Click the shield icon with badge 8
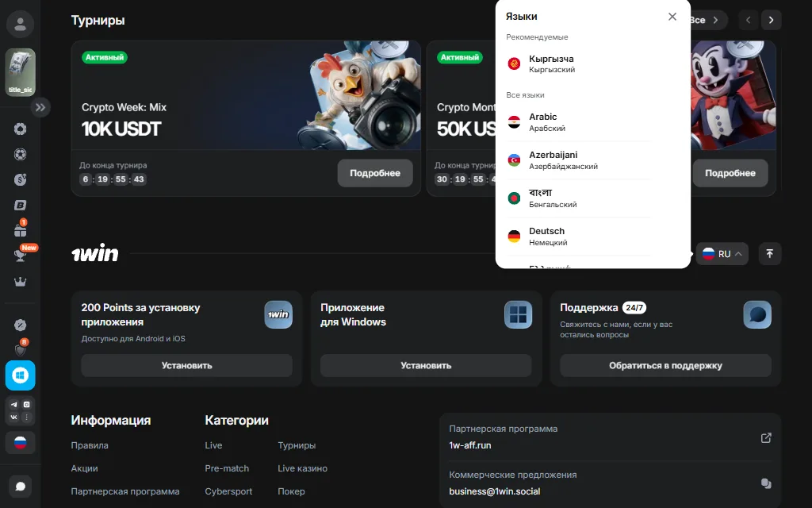The width and height of the screenshot is (812, 508). click(x=20, y=349)
